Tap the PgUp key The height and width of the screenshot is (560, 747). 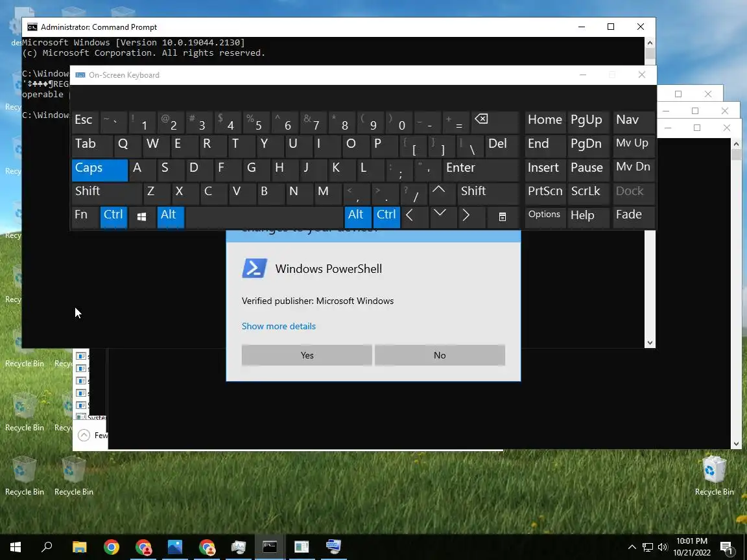[x=588, y=122]
